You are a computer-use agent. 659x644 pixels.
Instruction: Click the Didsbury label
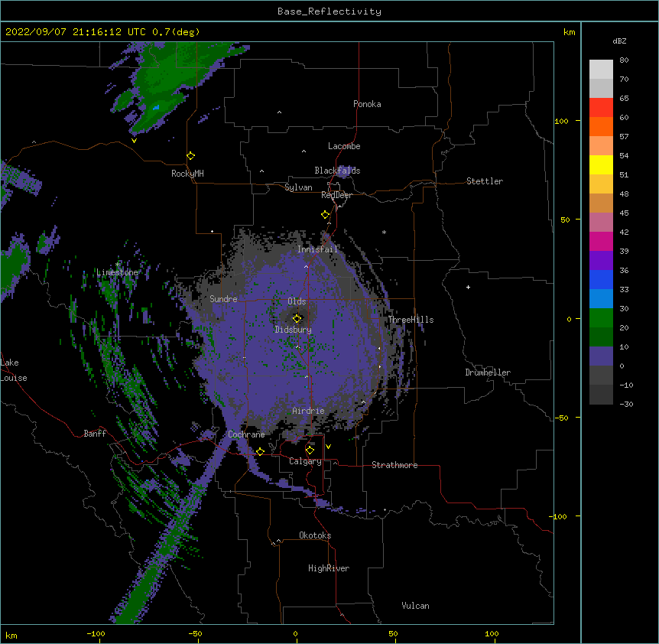click(294, 330)
